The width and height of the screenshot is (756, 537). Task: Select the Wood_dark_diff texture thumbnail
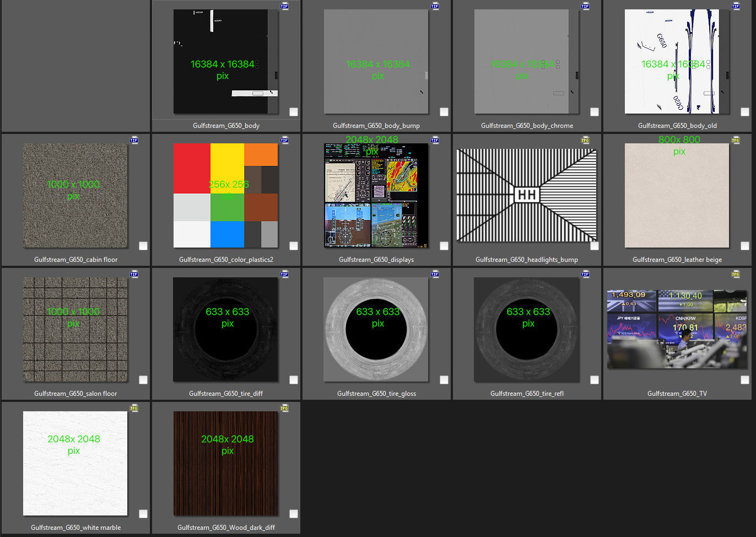click(x=226, y=463)
